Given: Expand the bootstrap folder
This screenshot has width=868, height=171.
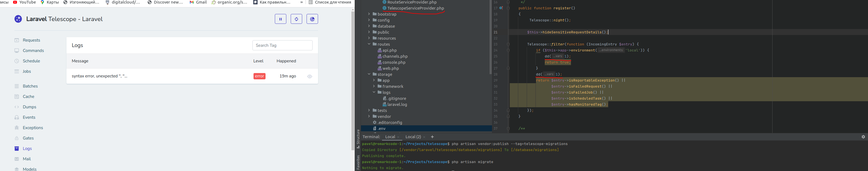Looking at the screenshot, I should (x=369, y=14).
